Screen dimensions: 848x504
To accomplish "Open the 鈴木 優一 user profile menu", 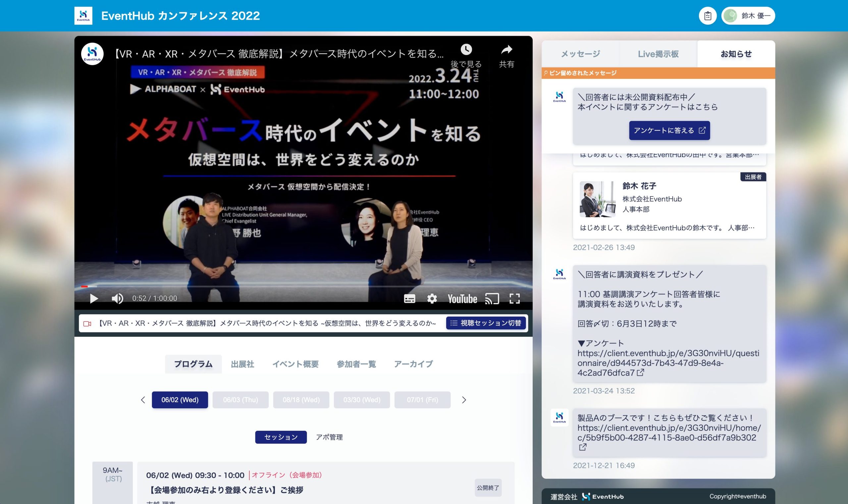I will [748, 16].
